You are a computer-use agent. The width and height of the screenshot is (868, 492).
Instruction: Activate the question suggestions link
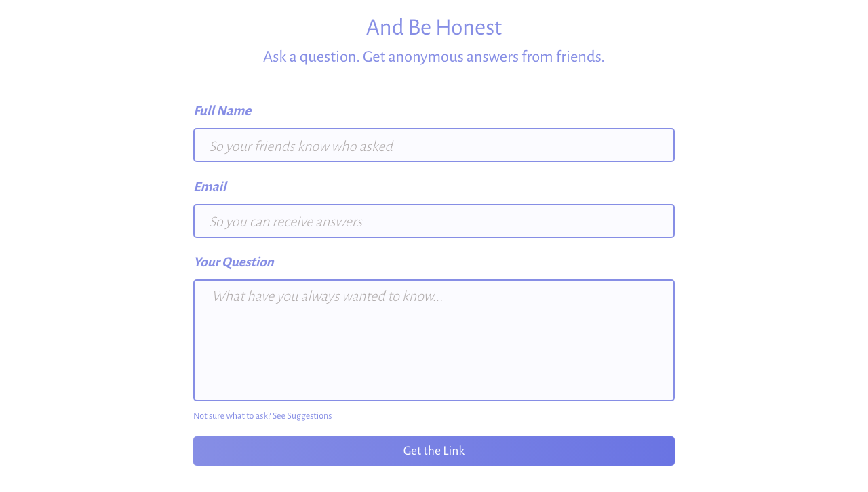(302, 415)
